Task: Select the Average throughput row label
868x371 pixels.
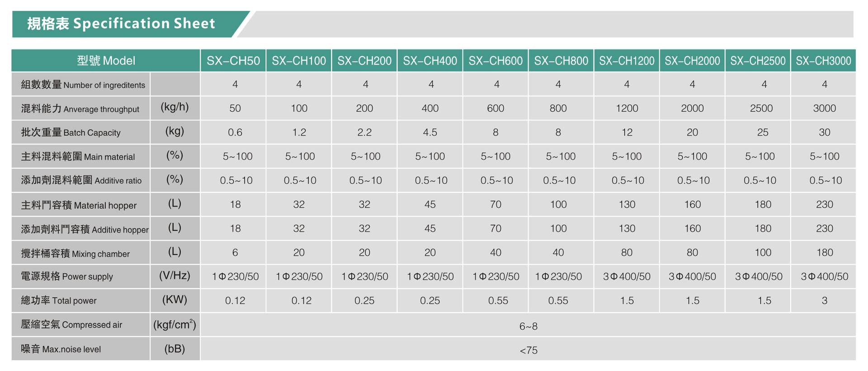Action: coord(80,109)
